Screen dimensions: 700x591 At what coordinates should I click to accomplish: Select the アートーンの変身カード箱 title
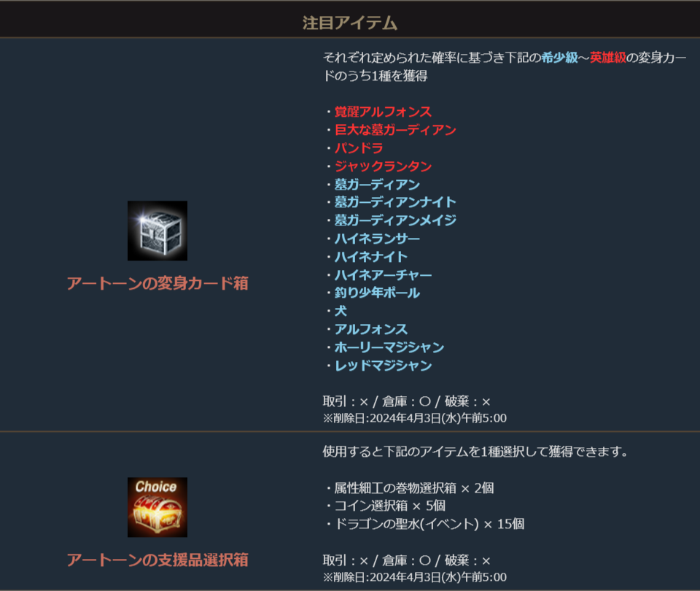click(157, 283)
